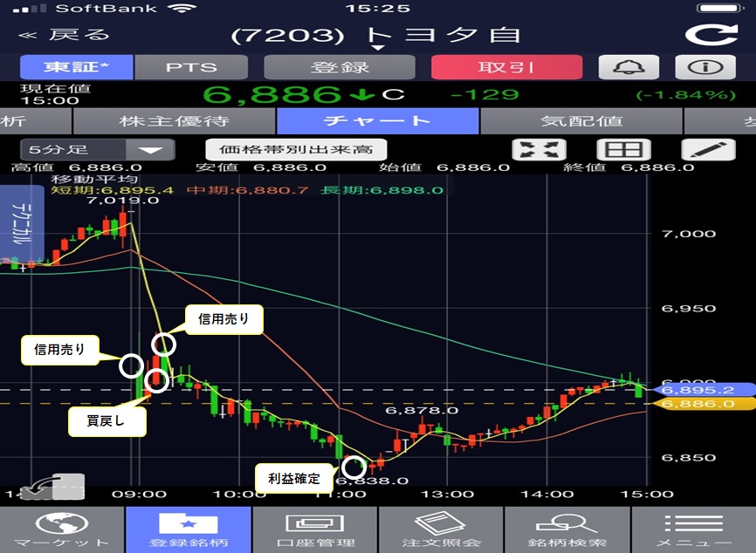Tap the 15:00 time axis label
Screen dimensions: 756x553
(647, 495)
